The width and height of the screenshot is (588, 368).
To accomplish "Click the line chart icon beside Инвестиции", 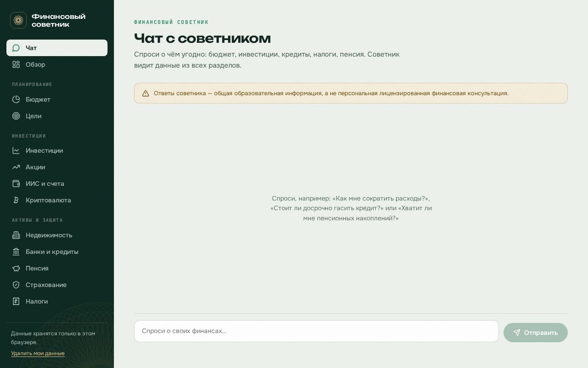I will (x=16, y=150).
